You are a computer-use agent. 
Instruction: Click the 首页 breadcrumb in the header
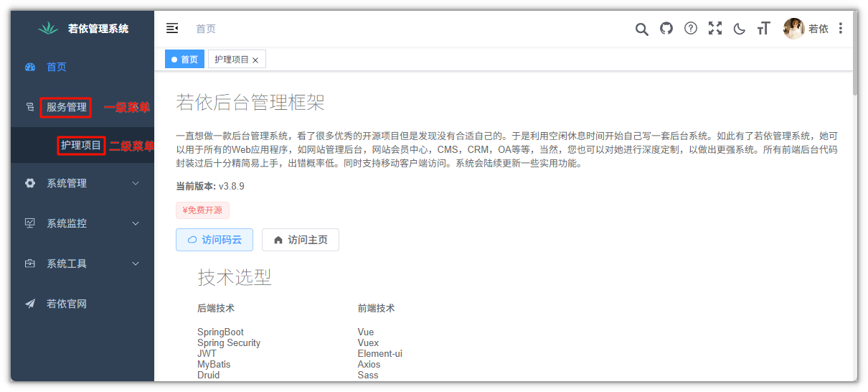206,29
